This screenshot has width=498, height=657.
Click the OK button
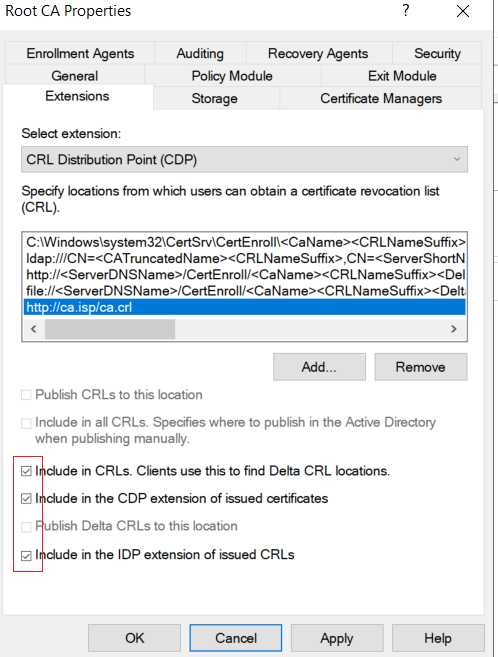click(x=134, y=638)
